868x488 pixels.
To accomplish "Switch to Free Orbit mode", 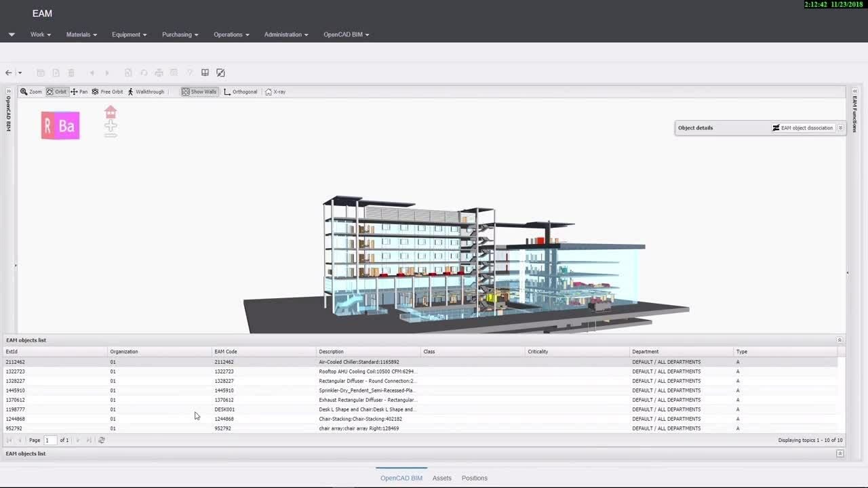I will (x=107, y=91).
